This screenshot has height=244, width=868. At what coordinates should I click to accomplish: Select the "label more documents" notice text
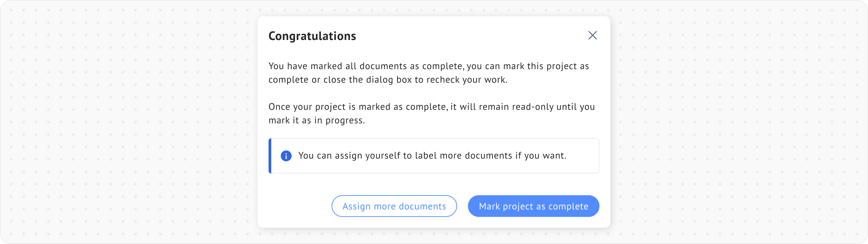[432, 156]
